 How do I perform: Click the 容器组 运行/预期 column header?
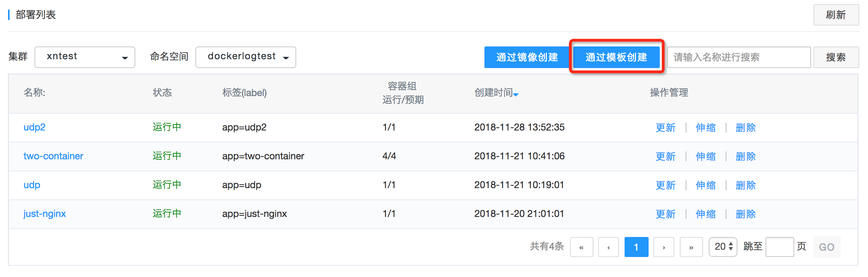pyautogui.click(x=403, y=93)
